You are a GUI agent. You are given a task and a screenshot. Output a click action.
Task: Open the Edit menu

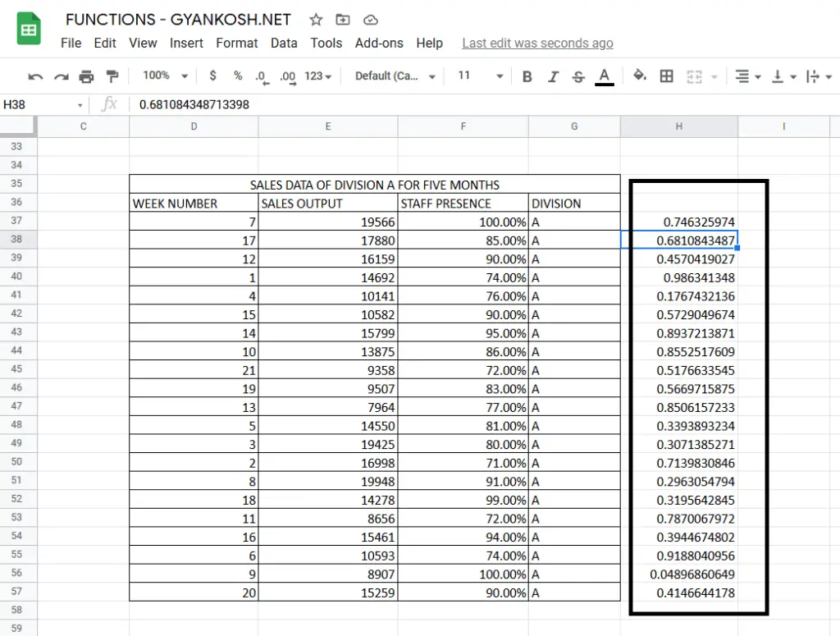click(105, 43)
